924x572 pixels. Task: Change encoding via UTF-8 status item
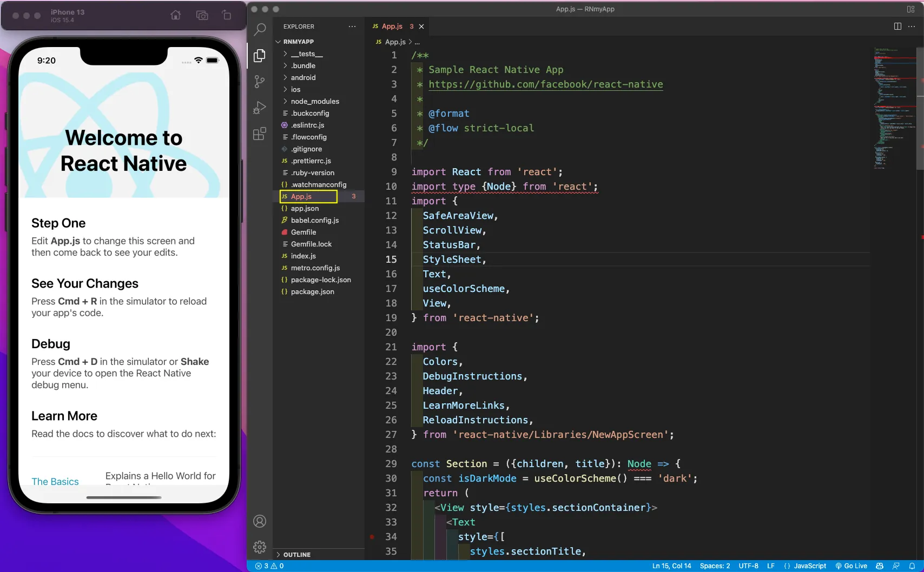click(x=748, y=566)
